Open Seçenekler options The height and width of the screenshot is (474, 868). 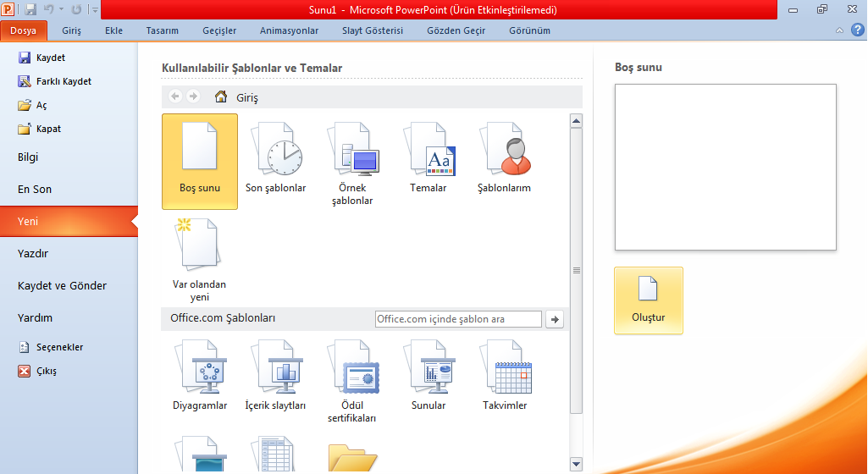pyautogui.click(x=50, y=347)
